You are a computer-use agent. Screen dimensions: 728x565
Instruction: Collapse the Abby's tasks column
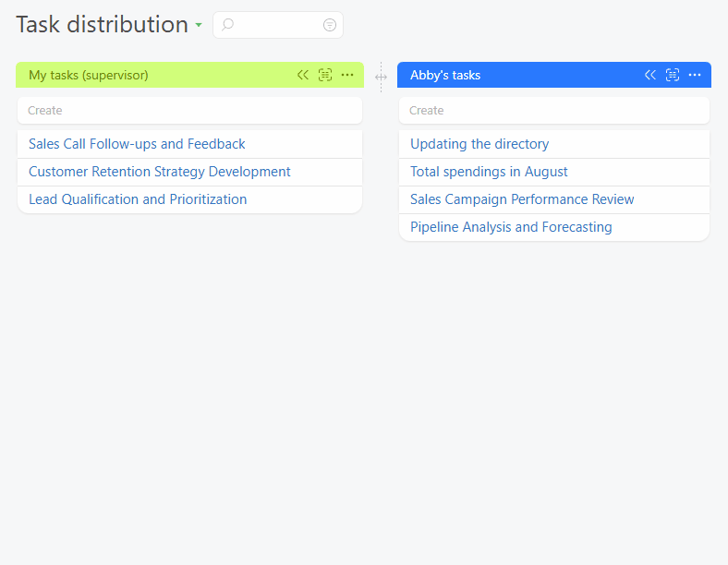[650, 75]
